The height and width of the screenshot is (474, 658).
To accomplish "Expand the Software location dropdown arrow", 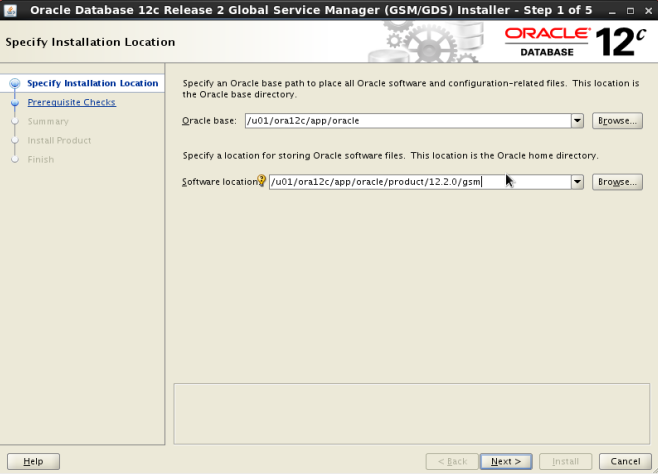I will coord(577,182).
